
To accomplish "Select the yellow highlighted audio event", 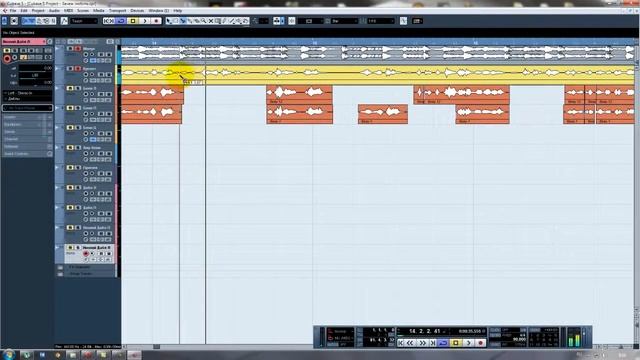I will click(x=378, y=75).
